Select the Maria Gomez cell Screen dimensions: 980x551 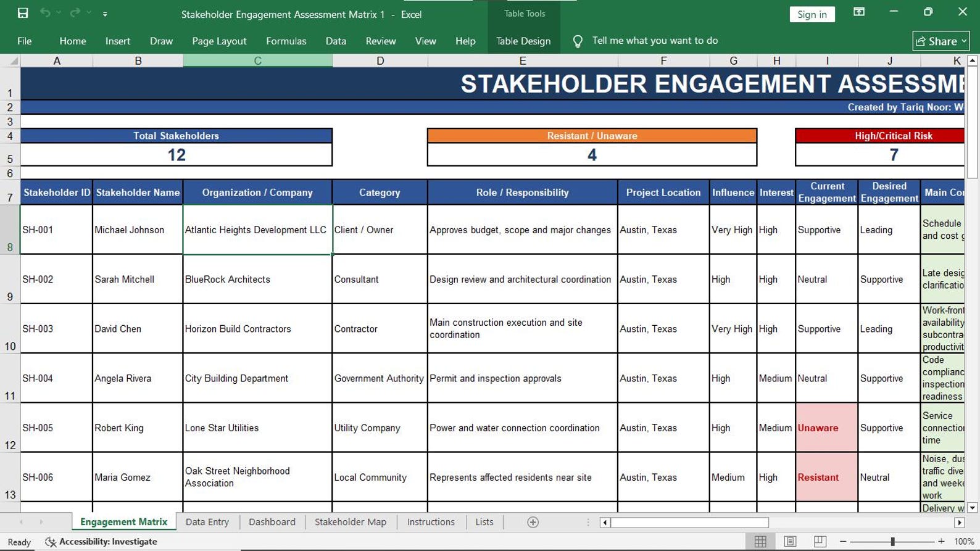pos(138,477)
